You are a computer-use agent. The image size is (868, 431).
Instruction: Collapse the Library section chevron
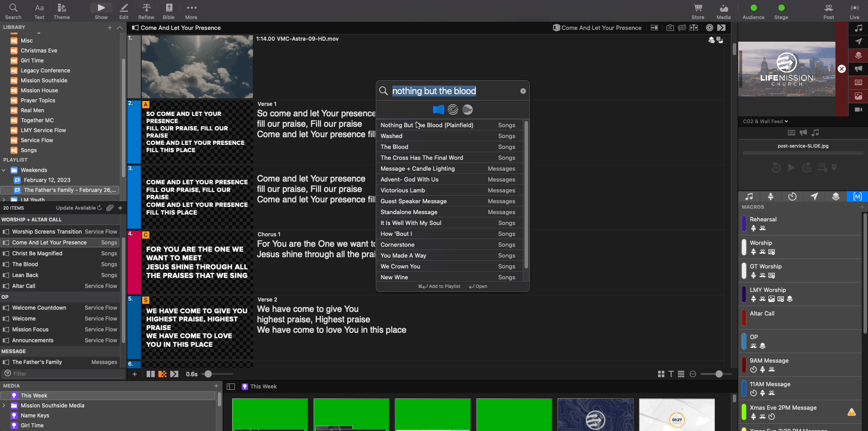click(x=119, y=28)
